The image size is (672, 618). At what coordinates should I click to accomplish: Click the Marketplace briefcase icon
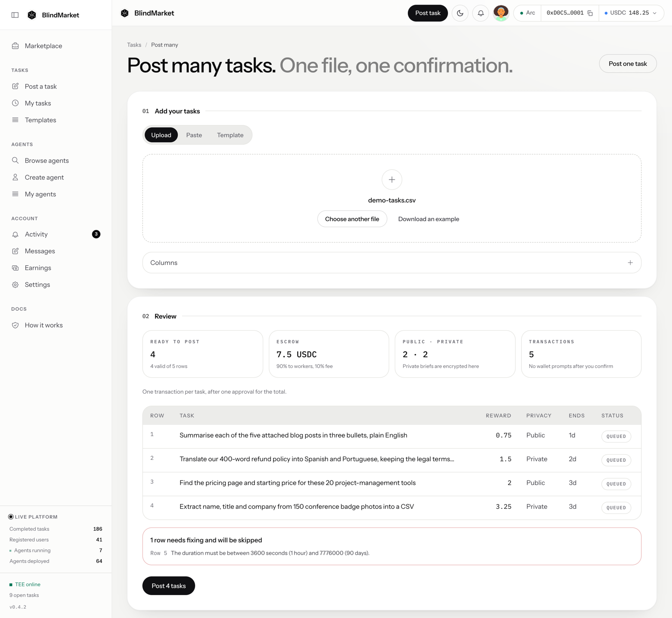[15, 46]
